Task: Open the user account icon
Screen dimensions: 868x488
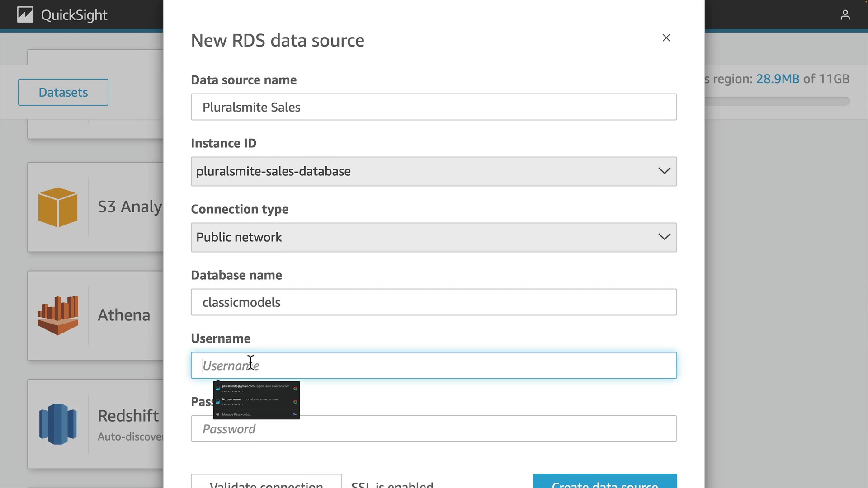Action: (845, 15)
